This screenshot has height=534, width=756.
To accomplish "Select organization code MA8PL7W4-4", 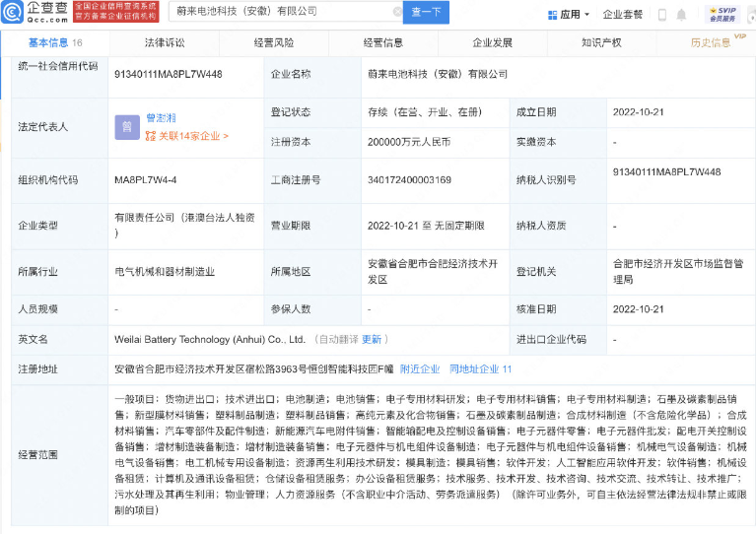I will coord(146,180).
